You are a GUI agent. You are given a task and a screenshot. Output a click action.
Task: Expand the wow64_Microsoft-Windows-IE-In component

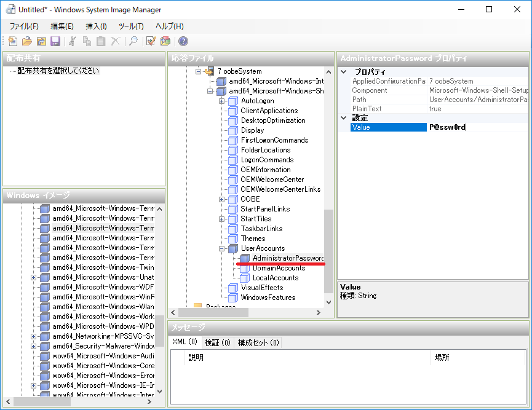[33, 385]
